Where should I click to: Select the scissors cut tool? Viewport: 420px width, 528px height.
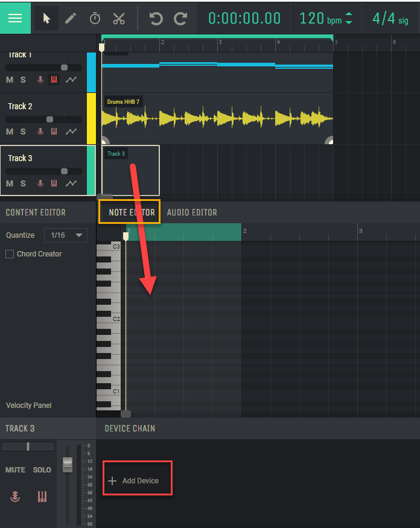coord(119,19)
